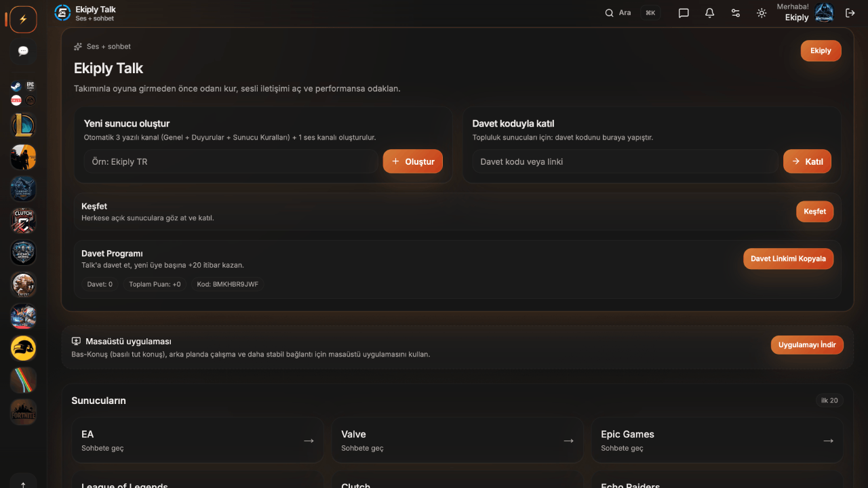This screenshot has width=868, height=488.
Task: Select the Clutch server icon in sidebar
Action: pos(23,221)
